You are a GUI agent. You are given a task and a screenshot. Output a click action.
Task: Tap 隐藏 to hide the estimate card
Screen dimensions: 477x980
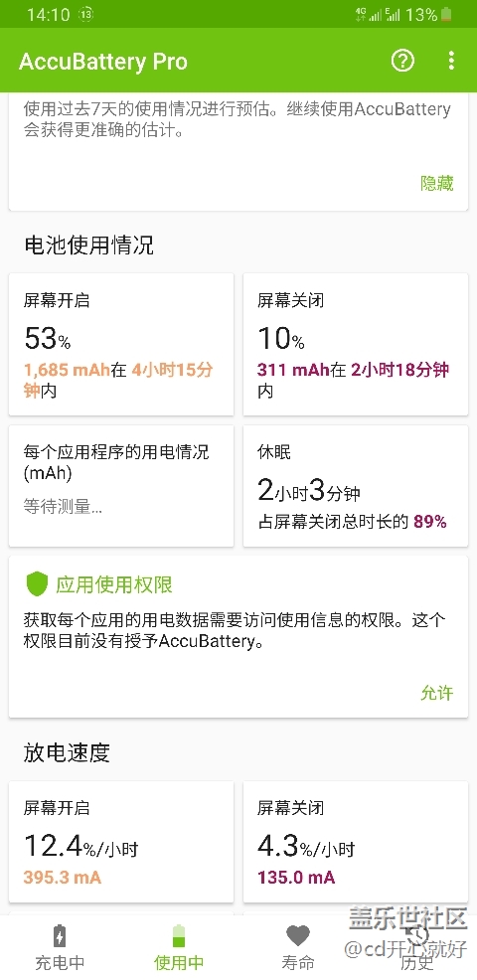pos(437,183)
